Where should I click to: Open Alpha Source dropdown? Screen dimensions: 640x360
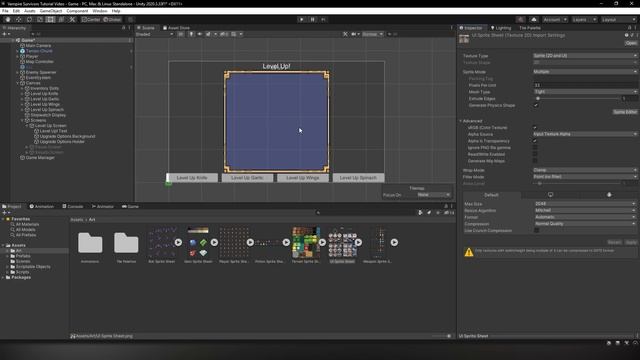(585, 134)
